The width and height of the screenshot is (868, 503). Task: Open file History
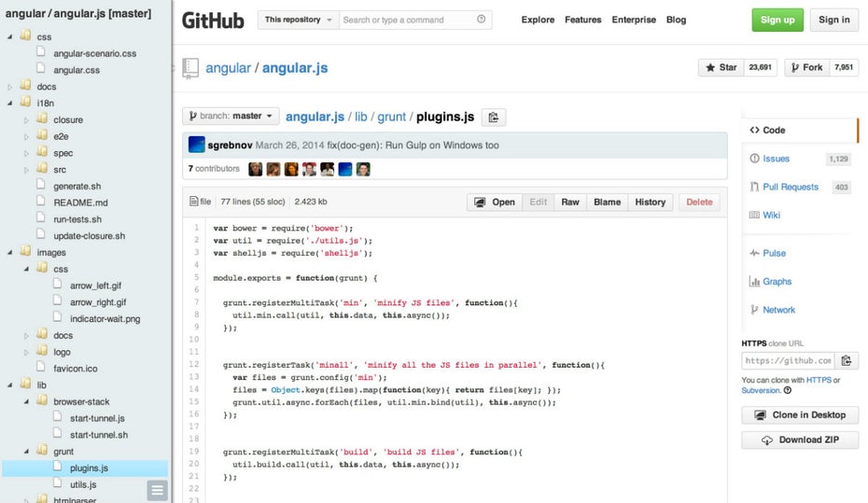tap(650, 202)
